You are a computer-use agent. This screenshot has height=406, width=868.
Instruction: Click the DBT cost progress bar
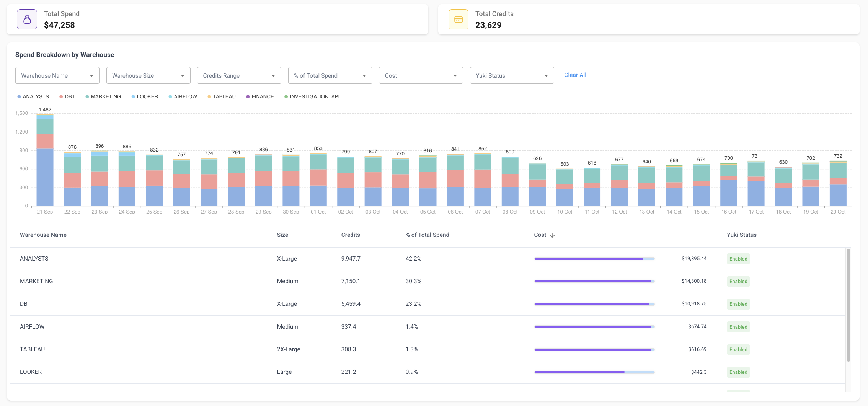coord(594,304)
